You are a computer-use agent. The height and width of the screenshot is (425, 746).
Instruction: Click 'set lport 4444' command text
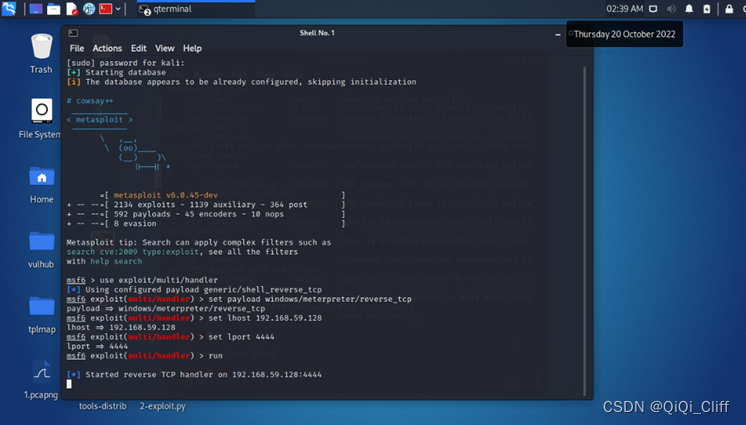pos(241,336)
